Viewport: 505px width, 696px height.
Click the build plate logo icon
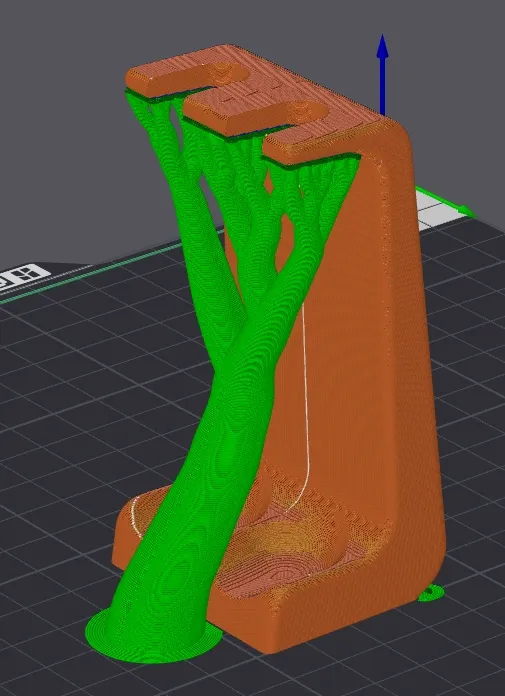(23, 275)
